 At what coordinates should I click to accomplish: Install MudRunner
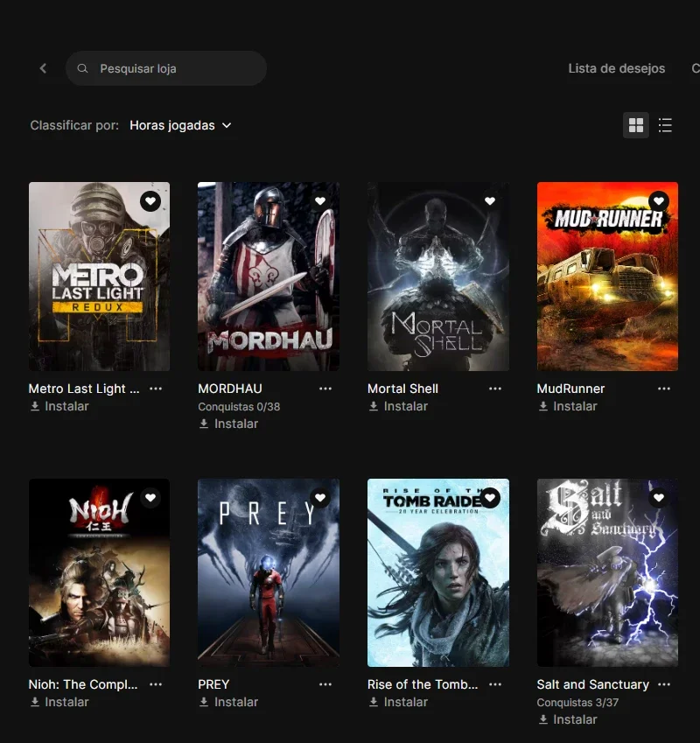pos(567,406)
